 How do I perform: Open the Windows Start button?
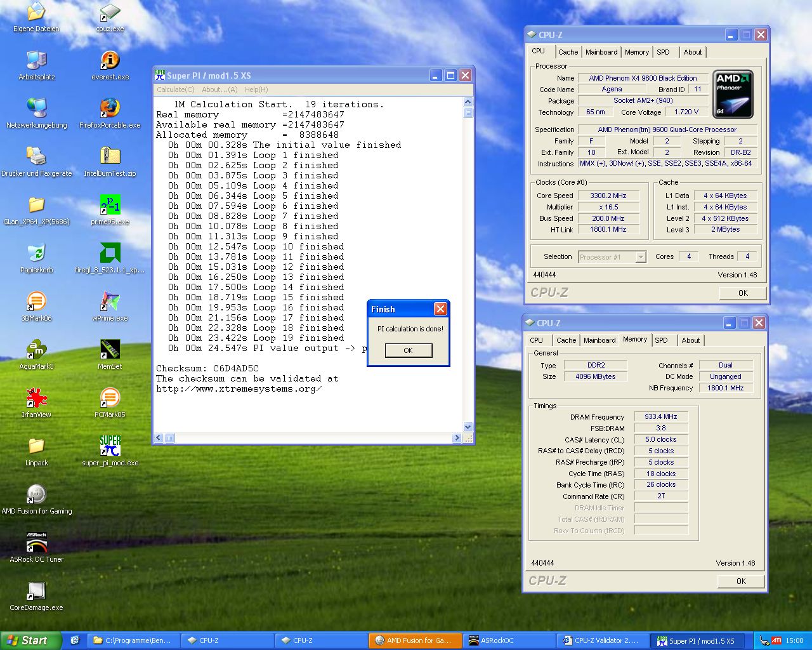(30, 640)
